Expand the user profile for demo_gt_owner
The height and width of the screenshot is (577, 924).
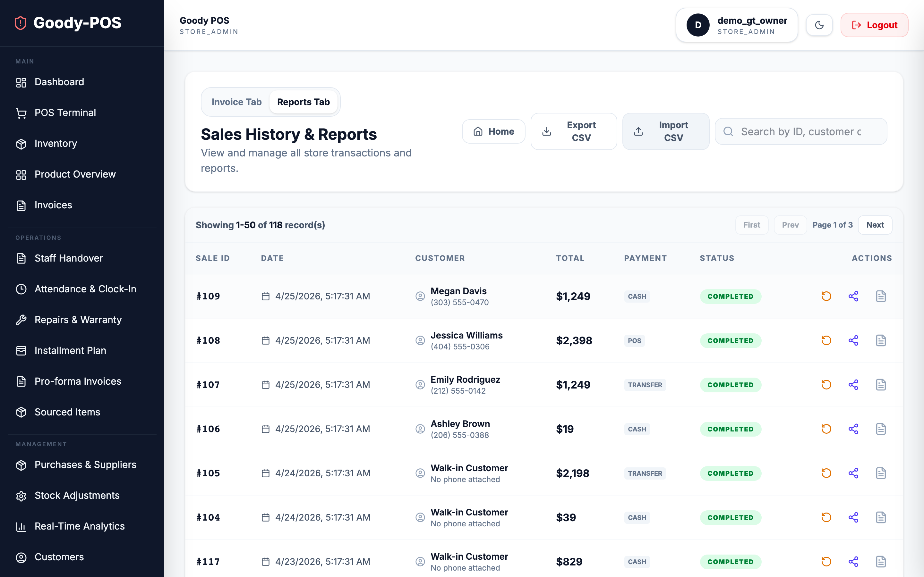[736, 25]
